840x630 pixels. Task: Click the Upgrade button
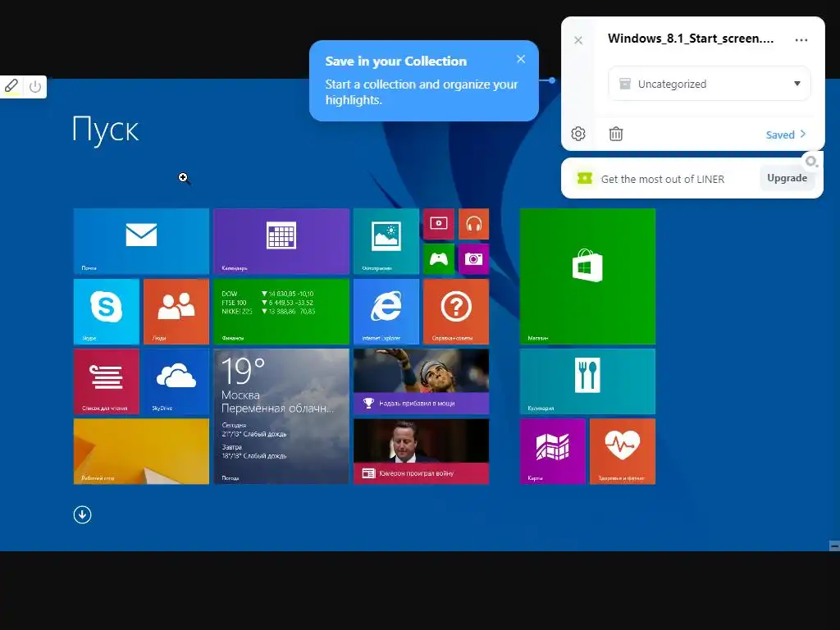click(787, 178)
